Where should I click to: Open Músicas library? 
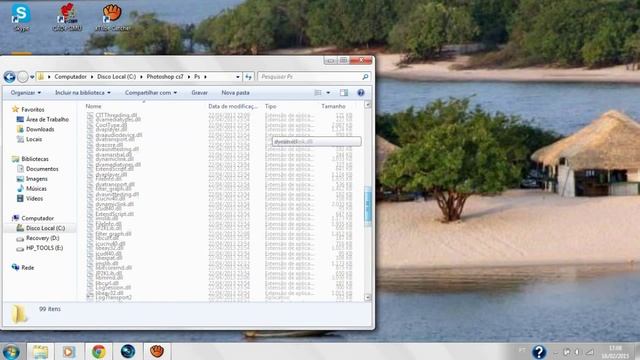pos(36,189)
